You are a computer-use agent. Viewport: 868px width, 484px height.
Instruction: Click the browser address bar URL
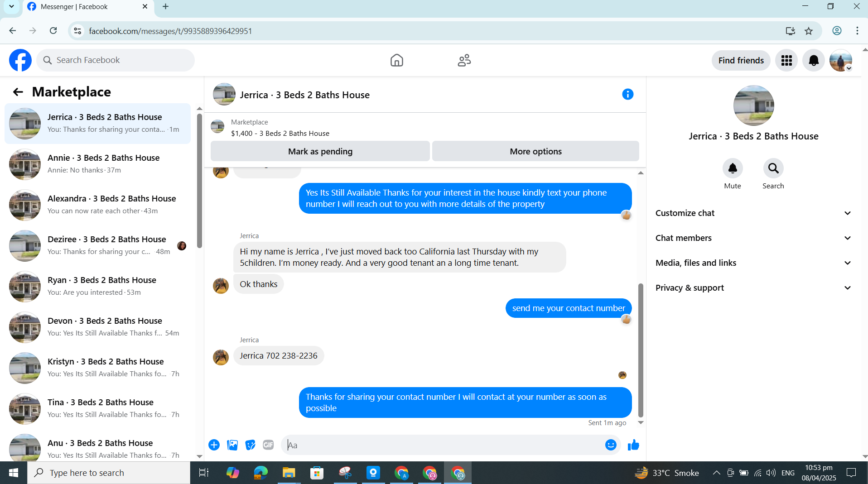[170, 31]
